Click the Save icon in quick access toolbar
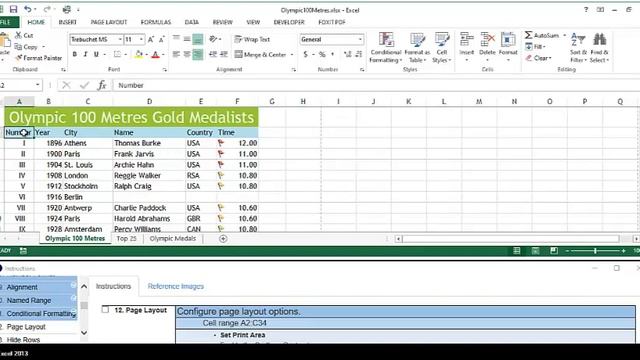The width and height of the screenshot is (640, 360). coord(13,9)
